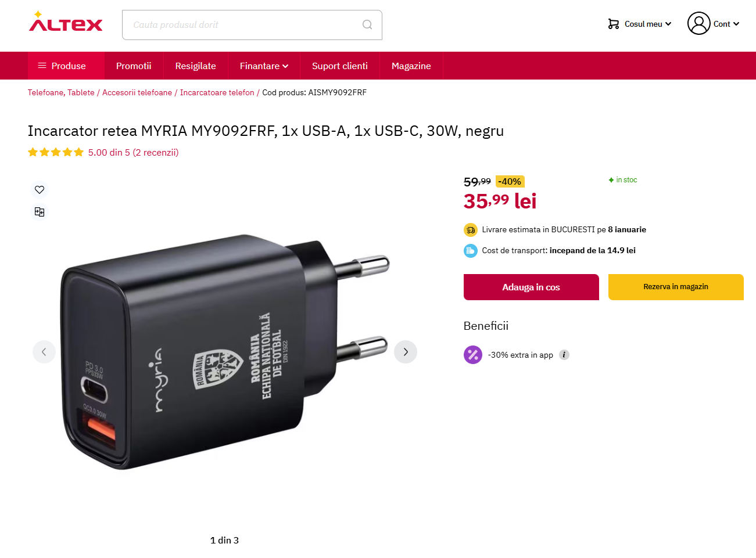Image resolution: width=756 pixels, height=558 pixels.
Task: Open the shopping cart icon
Action: tap(614, 24)
